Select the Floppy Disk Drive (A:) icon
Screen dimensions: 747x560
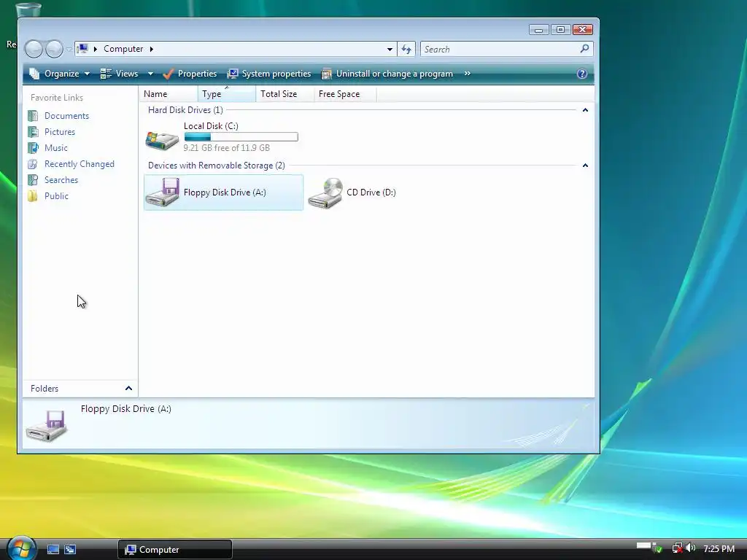pos(162,192)
